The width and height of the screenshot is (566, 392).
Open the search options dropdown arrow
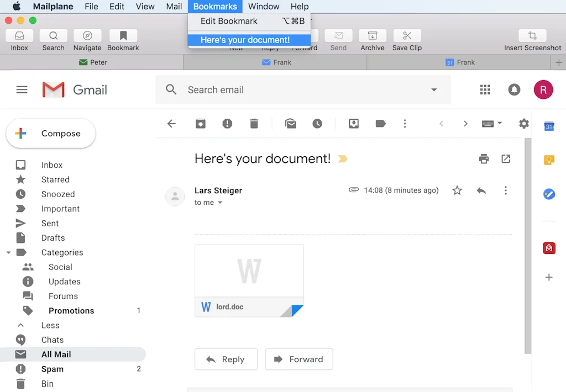tap(434, 89)
